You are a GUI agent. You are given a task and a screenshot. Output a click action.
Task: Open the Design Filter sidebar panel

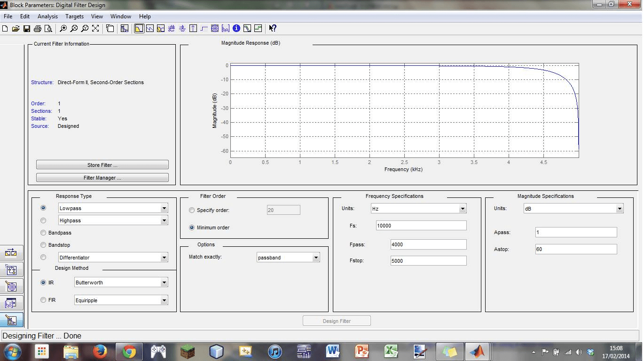coord(11,320)
